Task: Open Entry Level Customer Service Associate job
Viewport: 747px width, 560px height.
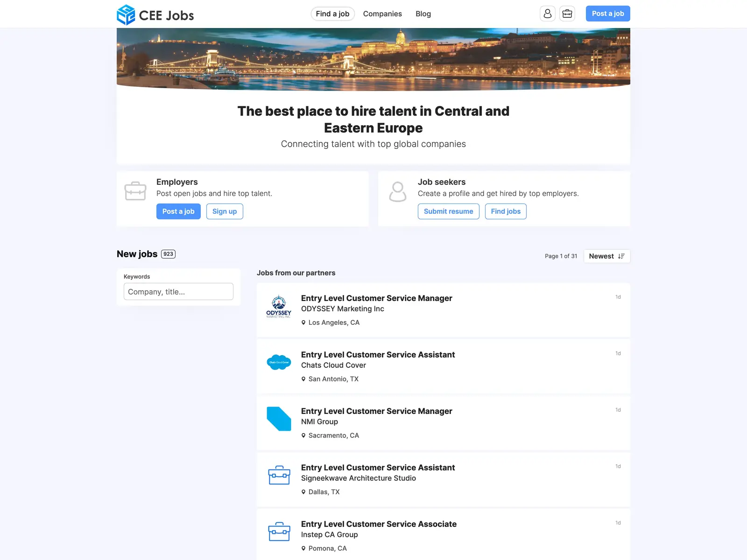Action: click(379, 524)
